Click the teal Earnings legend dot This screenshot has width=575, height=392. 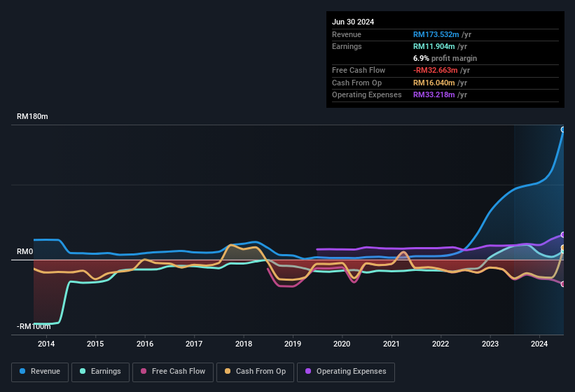pyautogui.click(x=83, y=372)
